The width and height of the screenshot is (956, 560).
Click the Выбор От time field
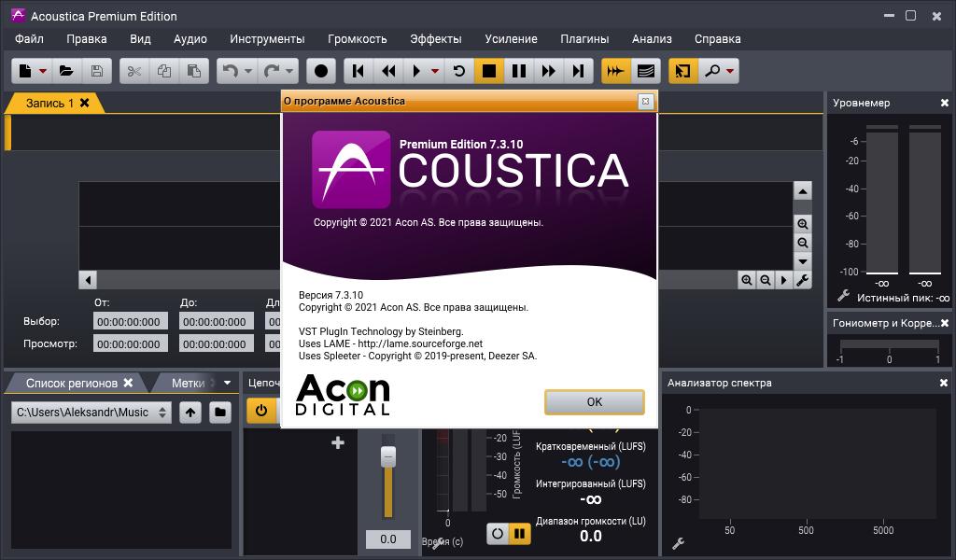pos(131,321)
